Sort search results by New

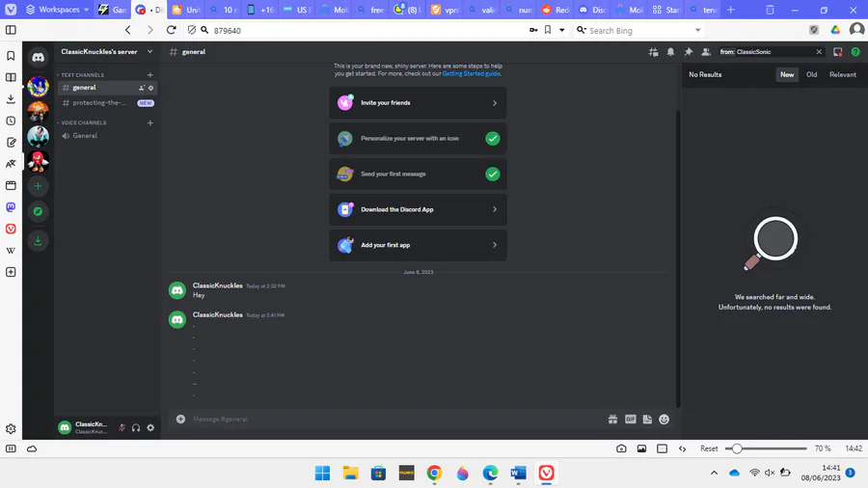coord(787,74)
